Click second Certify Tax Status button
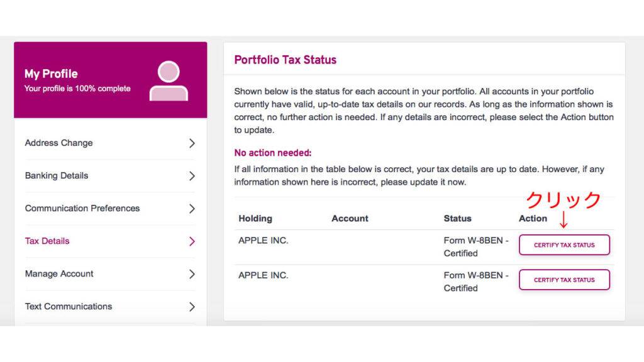This screenshot has width=644, height=362. [x=564, y=280]
